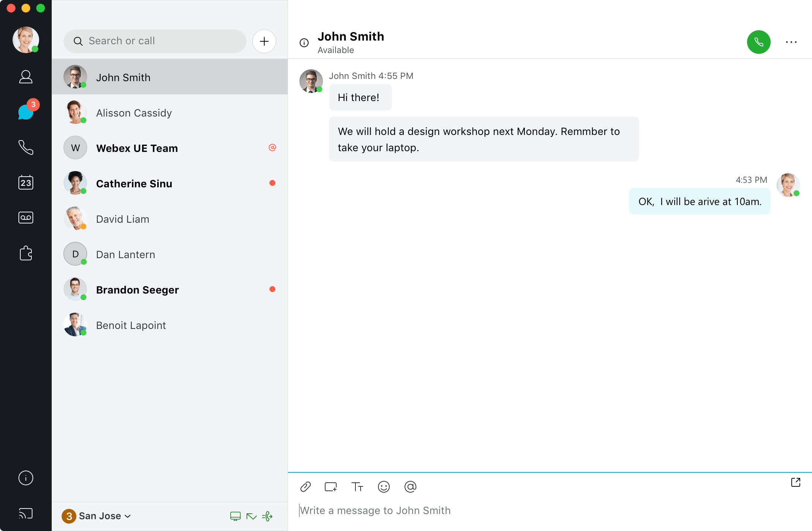Click the screen capture icon
Image resolution: width=812 pixels, height=531 pixels.
pos(331,487)
